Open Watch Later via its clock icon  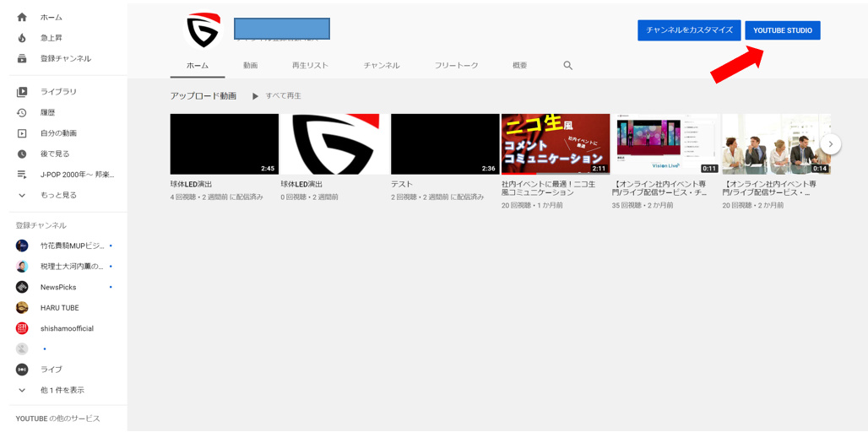22,154
